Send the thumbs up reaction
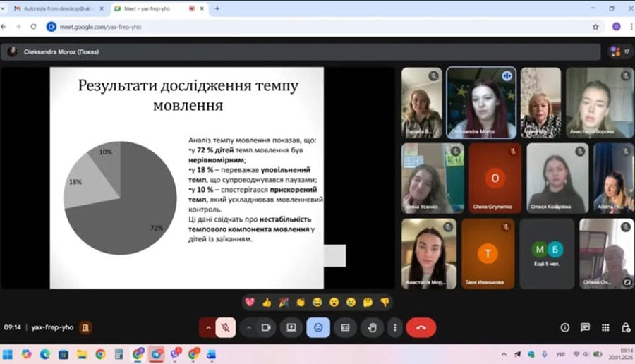635x364 pixels. click(267, 302)
